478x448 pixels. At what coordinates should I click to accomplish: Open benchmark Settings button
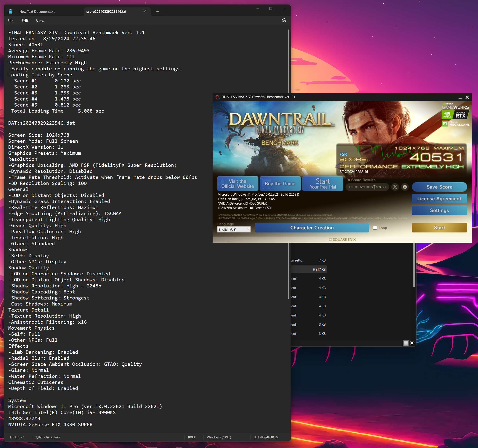tap(439, 210)
